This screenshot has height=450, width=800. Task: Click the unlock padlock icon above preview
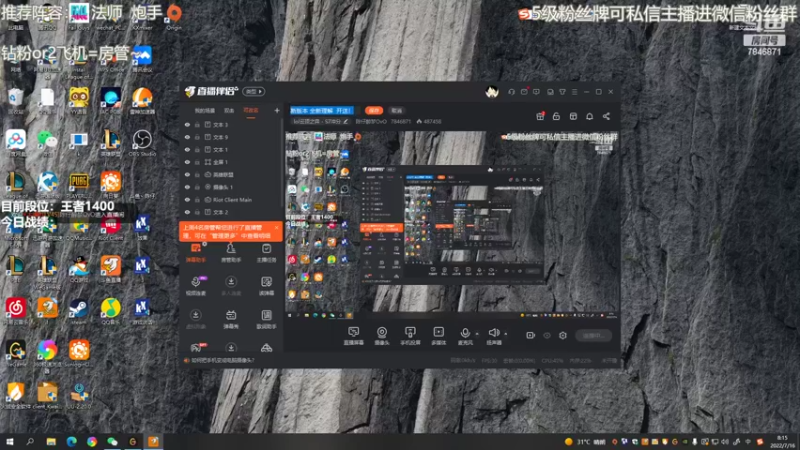[x=557, y=116]
